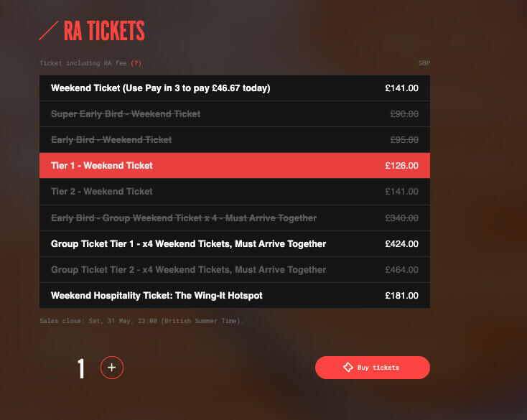
Task: Click the crossed-out Early Bird Weekend Ticket
Action: [x=235, y=140]
